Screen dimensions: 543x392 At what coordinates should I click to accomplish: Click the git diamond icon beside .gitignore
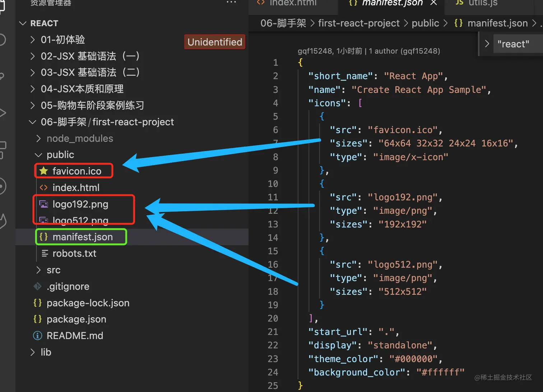pos(38,286)
